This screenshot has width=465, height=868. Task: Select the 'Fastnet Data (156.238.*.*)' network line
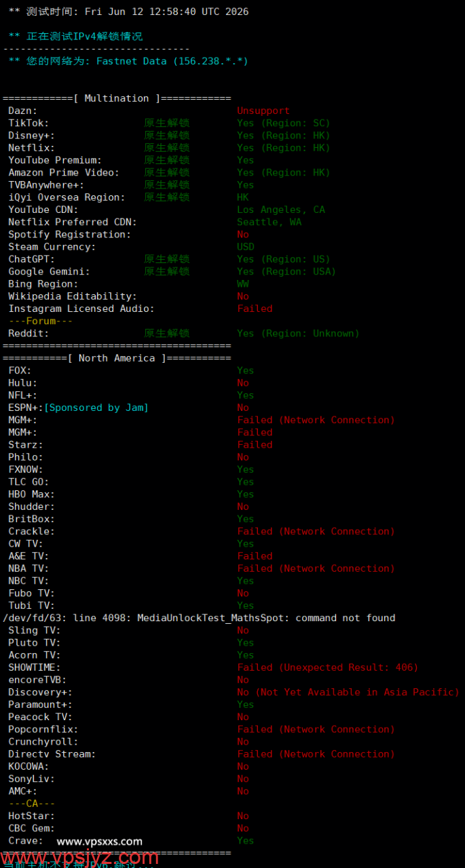tap(172, 61)
